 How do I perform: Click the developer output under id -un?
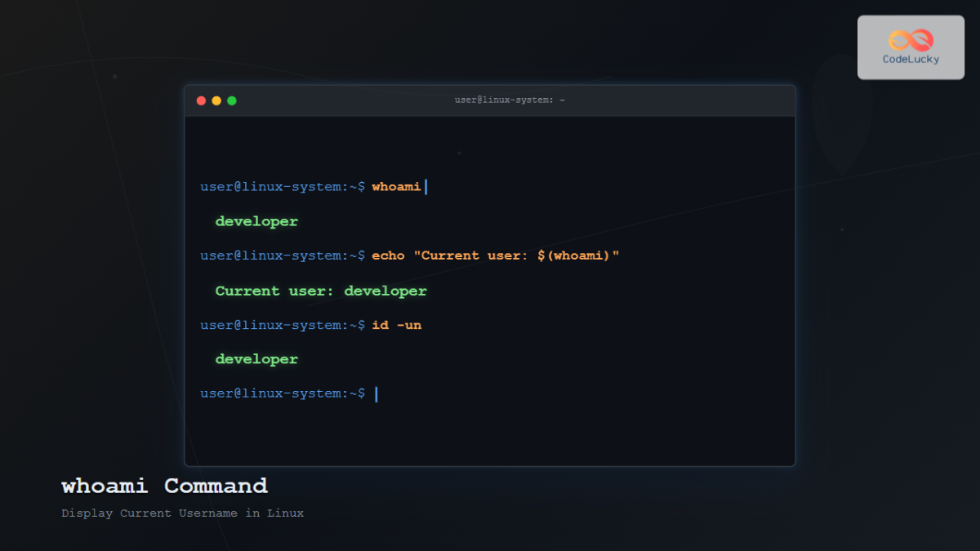coord(256,358)
